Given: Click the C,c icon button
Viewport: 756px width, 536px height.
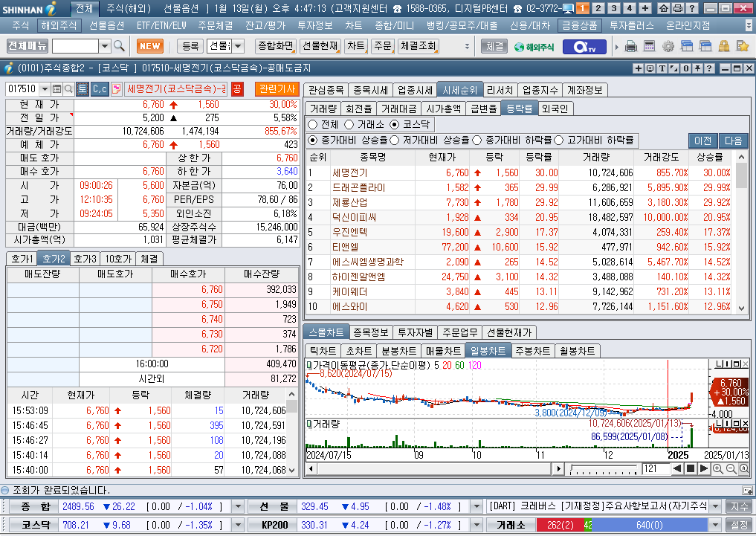Looking at the screenshot, I should coord(100,88).
